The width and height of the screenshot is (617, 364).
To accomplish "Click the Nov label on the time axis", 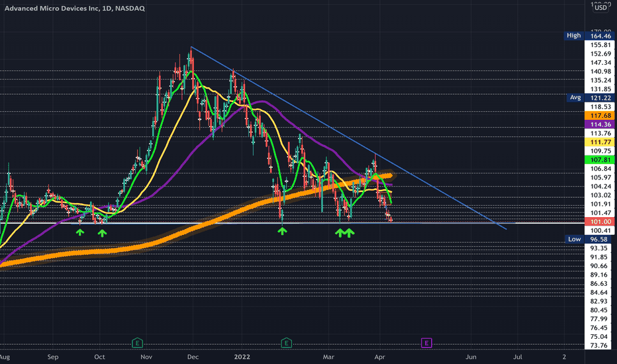I will pyautogui.click(x=146, y=357).
